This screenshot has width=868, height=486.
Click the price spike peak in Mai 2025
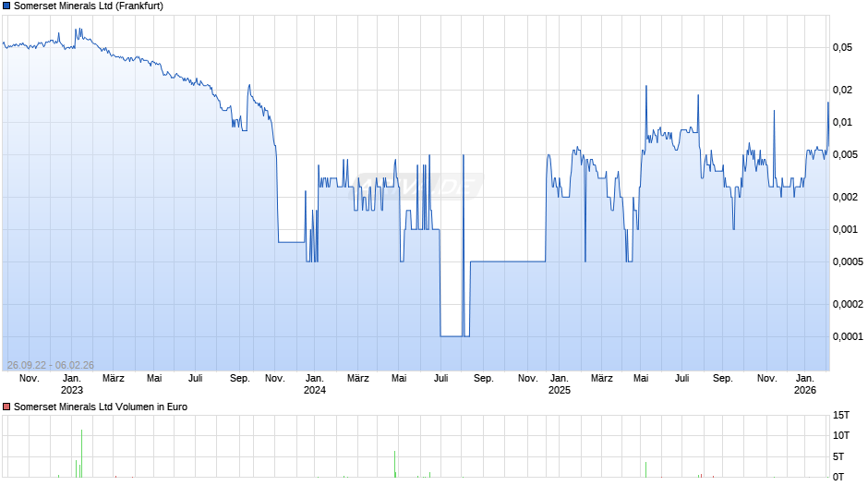[x=646, y=87]
